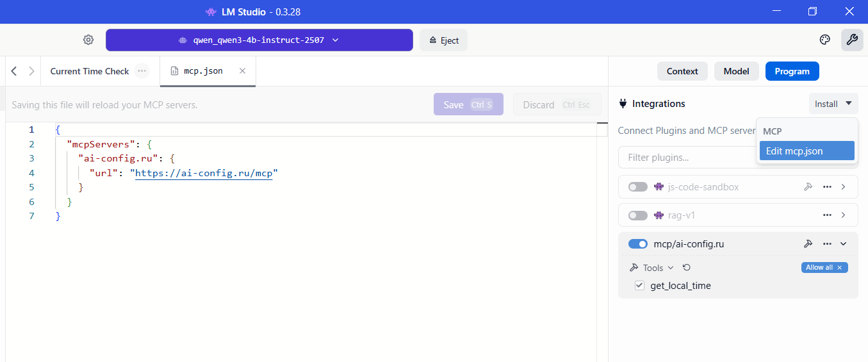Open settings gear next to model selector
Image resolution: width=868 pixels, height=362 pixels.
[x=88, y=40]
